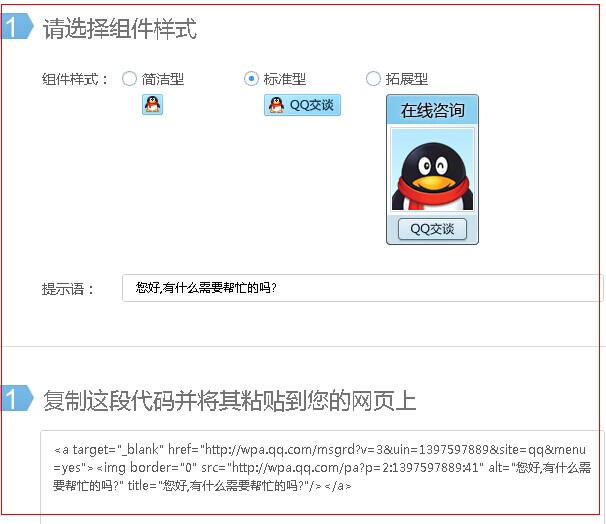Click the small penguin icon under 简洁型
606x524 pixels.
tap(152, 104)
